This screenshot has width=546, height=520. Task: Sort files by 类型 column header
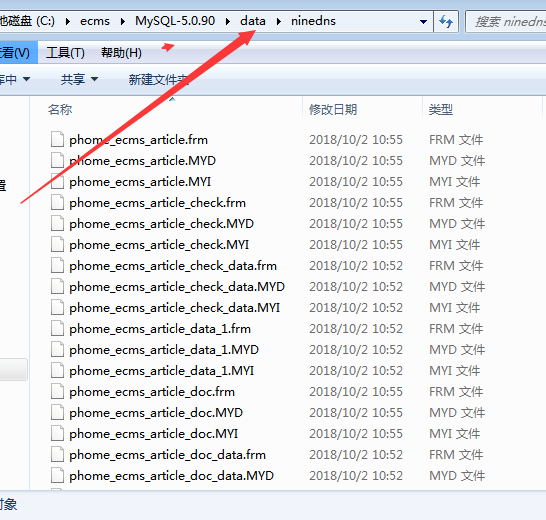click(440, 110)
